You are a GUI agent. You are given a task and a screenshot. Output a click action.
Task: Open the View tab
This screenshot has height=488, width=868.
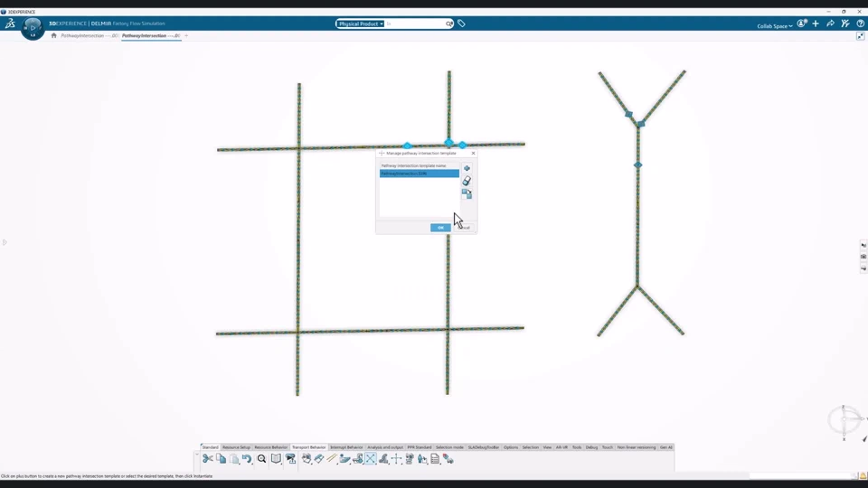tap(547, 447)
